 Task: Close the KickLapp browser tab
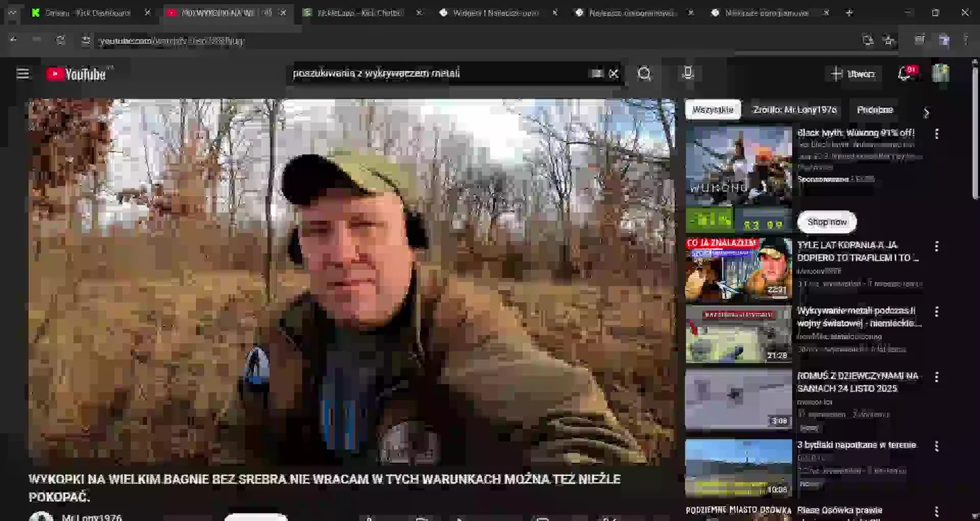[x=419, y=13]
